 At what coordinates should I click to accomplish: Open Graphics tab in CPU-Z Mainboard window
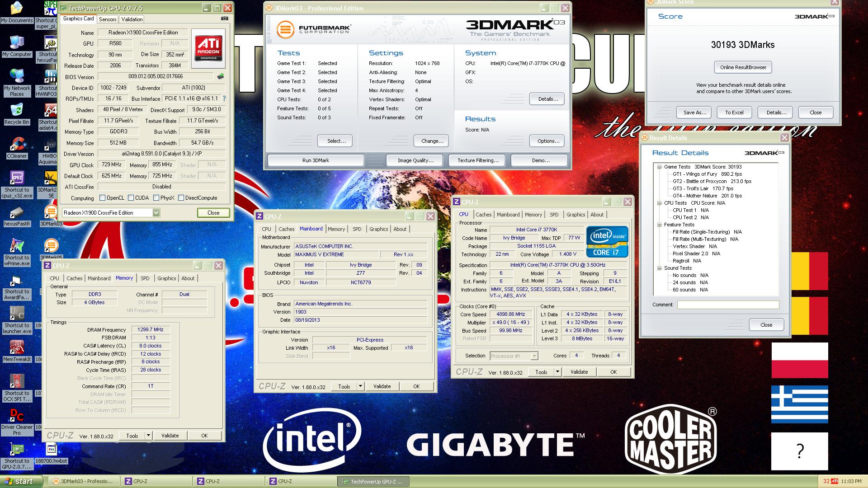tap(378, 229)
